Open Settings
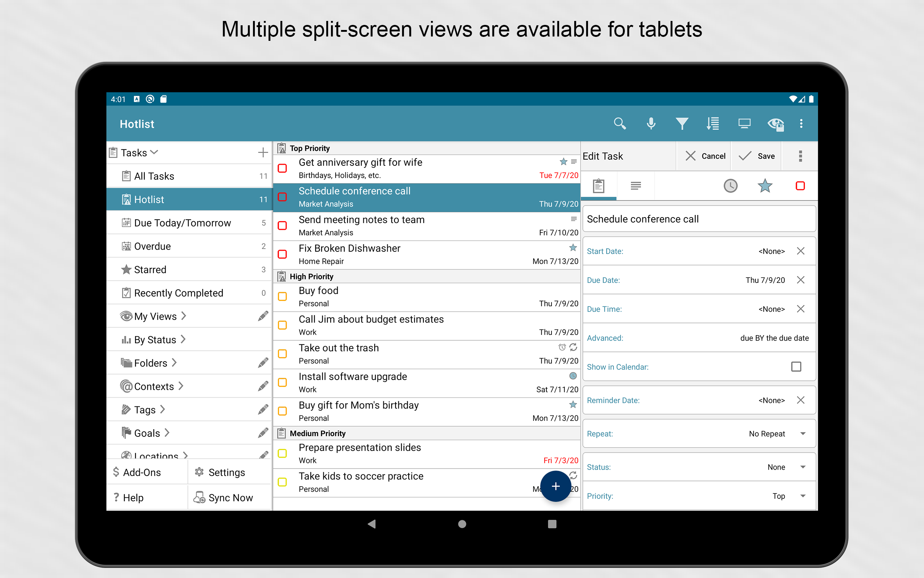 click(230, 472)
